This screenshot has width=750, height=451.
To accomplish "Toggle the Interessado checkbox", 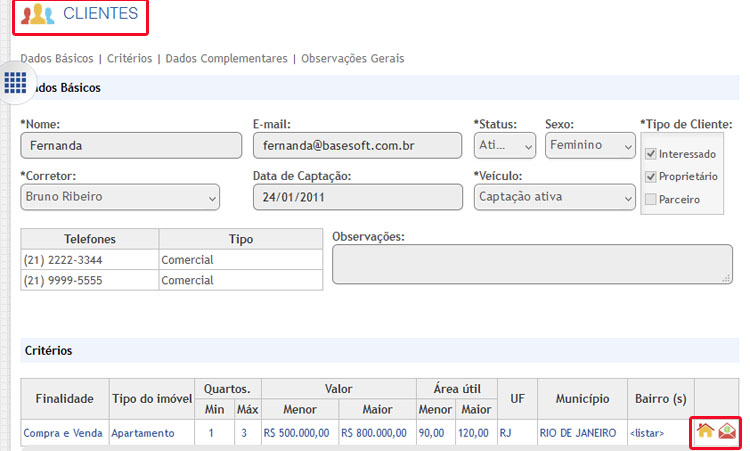I will pos(650,154).
